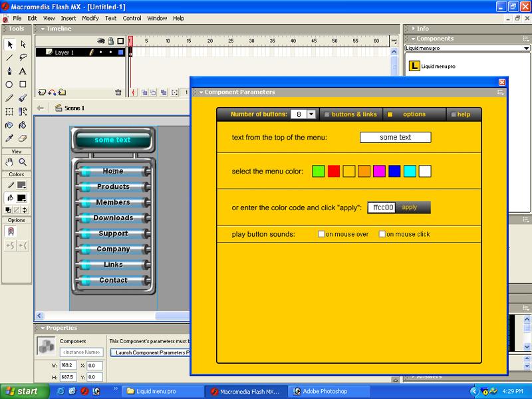Select the Ink Bottle tool
The height and width of the screenshot is (399, 532).
9,125
